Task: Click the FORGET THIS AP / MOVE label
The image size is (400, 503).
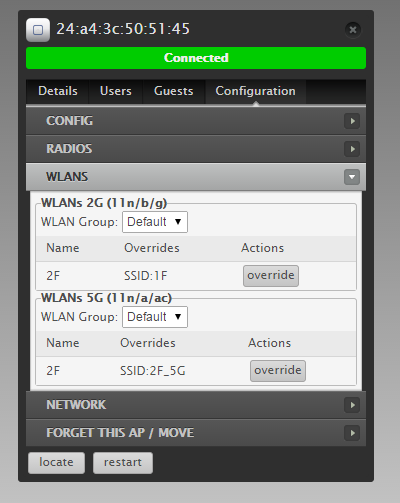Action: point(120,433)
